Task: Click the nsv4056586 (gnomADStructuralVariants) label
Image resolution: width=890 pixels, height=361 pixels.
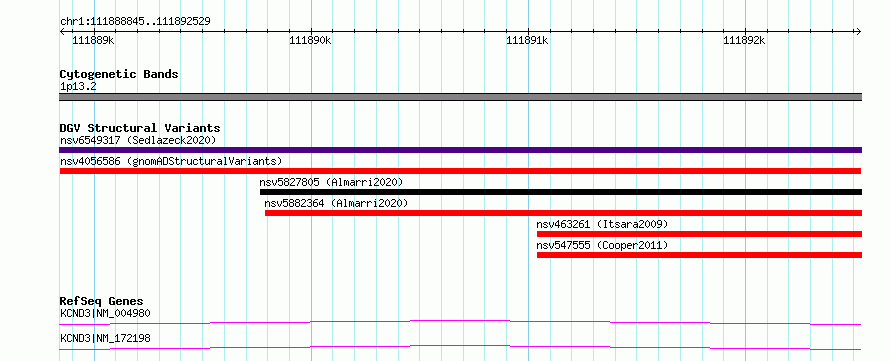Action: [171, 161]
